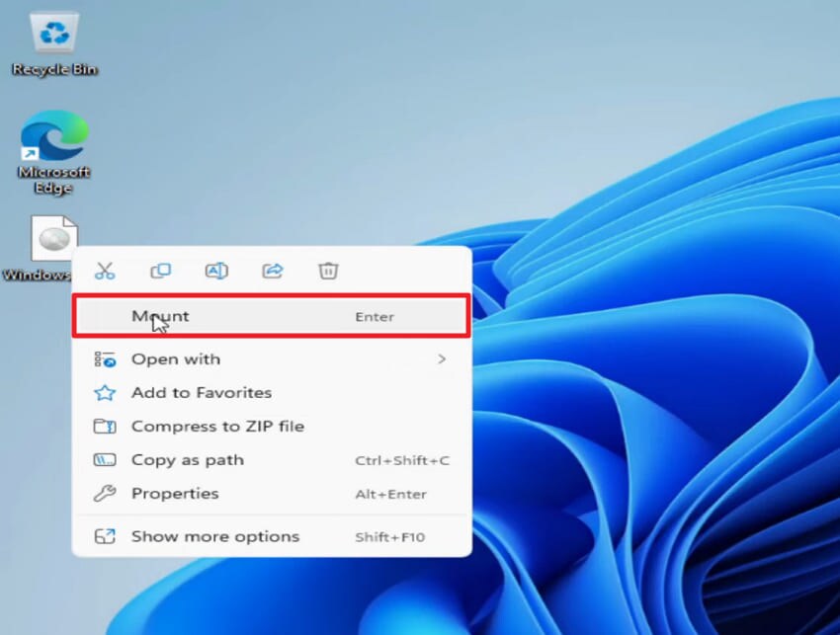This screenshot has width=840, height=635.
Task: Delete the file with the trash icon
Action: (x=327, y=271)
